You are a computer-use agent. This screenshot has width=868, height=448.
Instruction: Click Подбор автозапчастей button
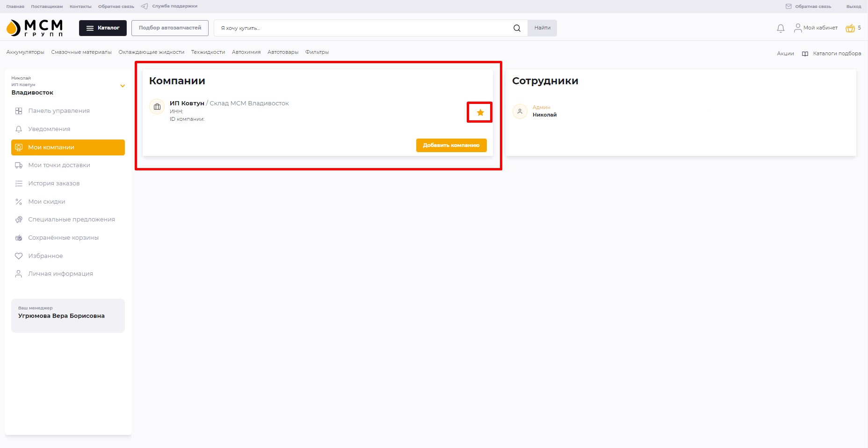click(170, 28)
